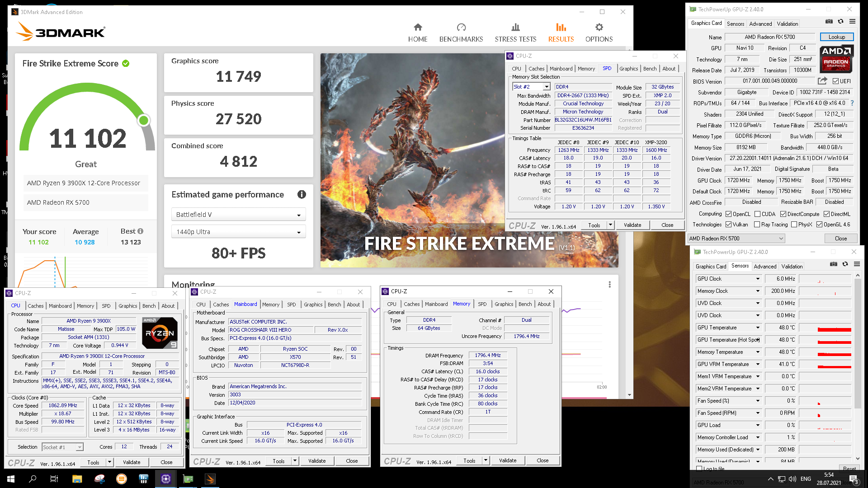This screenshot has width=868, height=488.
Task: Click the 3DMark orange icon on the taskbar
Action: point(210,479)
